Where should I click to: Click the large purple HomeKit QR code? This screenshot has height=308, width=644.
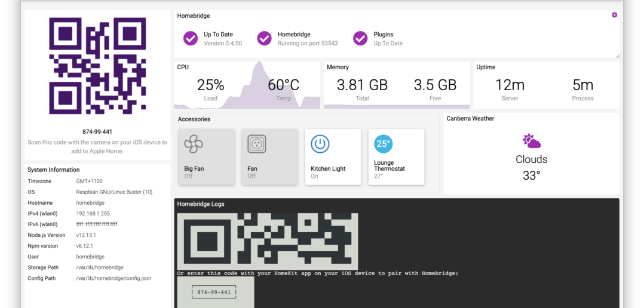pos(97,66)
